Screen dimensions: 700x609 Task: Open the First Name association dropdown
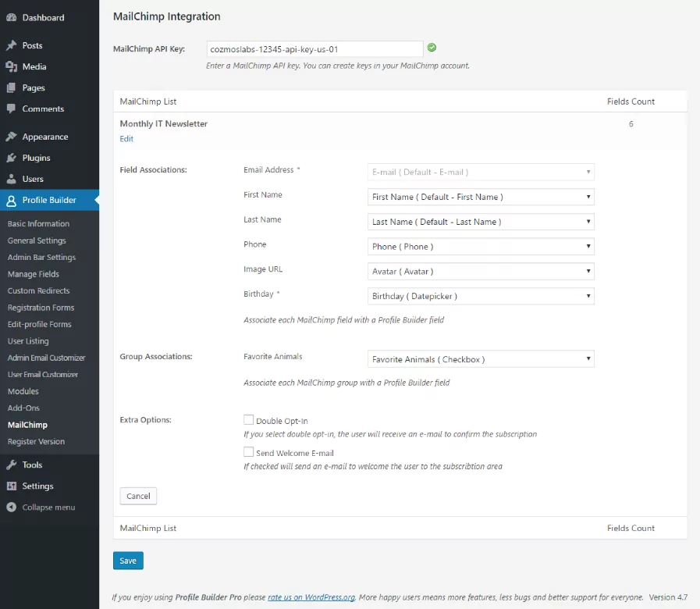pos(481,197)
